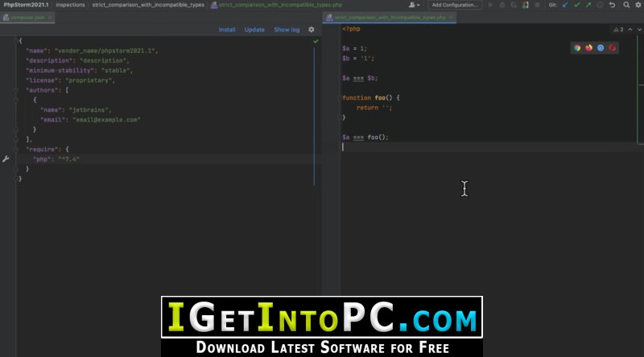Click PhpStorm2021.1 breadcrumb
Image resolution: width=644 pixels, height=357 pixels.
(26, 5)
